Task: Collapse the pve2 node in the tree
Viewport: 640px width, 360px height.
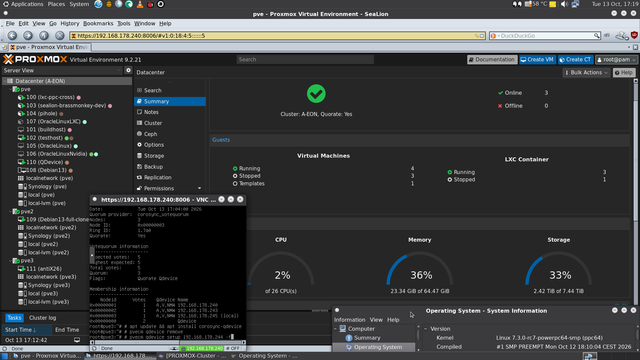Action: pos(10,211)
